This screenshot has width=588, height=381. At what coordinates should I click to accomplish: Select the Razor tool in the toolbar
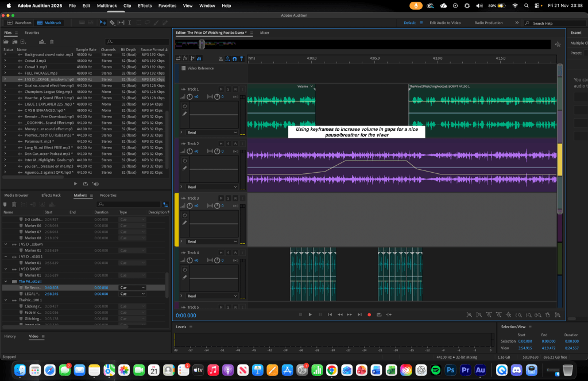(x=111, y=22)
